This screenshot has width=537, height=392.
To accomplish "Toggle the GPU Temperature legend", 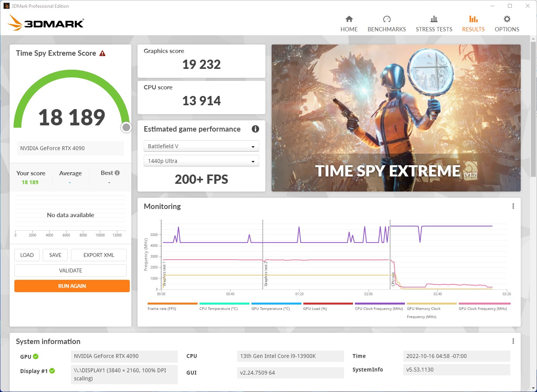I will tap(276, 306).
